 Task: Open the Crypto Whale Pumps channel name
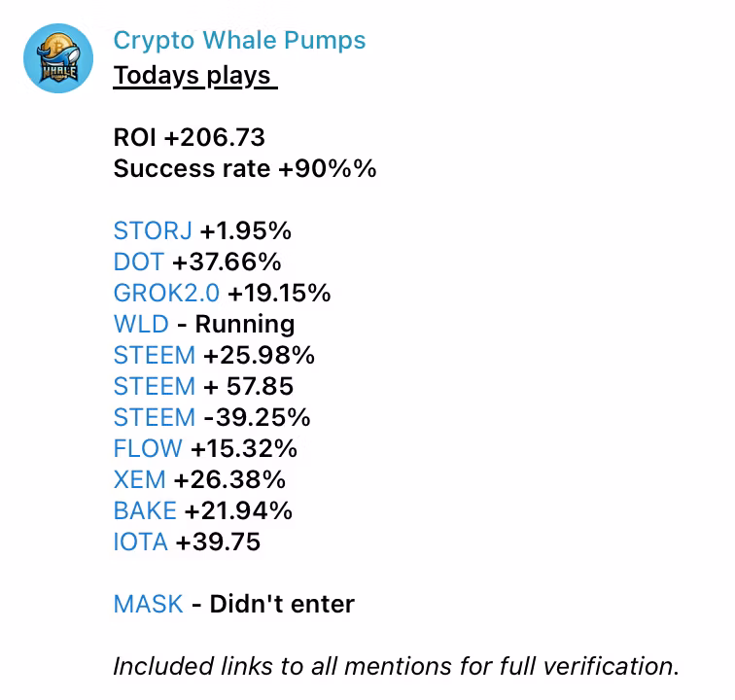click(x=239, y=41)
